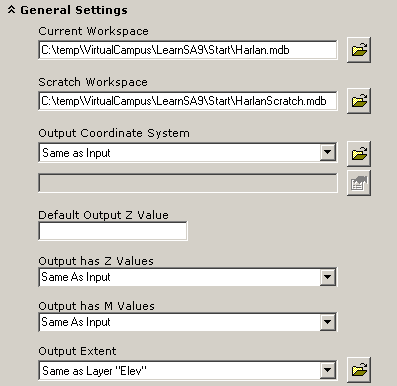Click the Default Output Z Value label

(x=104, y=215)
